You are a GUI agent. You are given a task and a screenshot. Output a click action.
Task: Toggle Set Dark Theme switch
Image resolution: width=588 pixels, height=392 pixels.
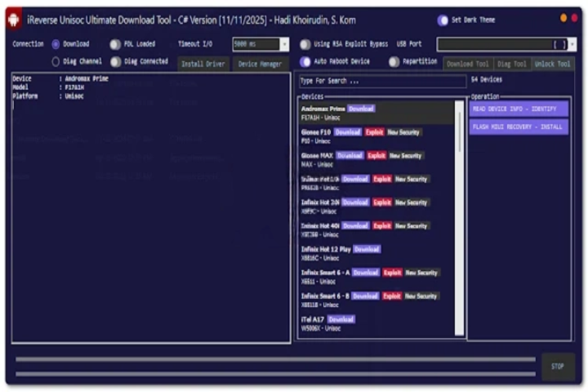[443, 20]
